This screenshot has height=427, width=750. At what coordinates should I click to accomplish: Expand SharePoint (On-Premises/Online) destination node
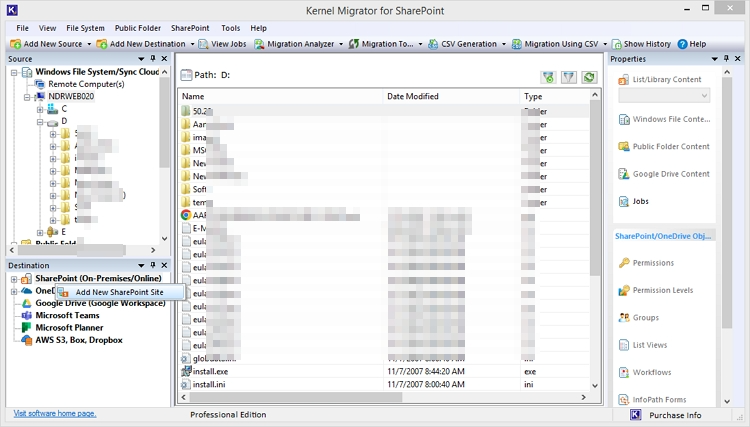coord(14,279)
